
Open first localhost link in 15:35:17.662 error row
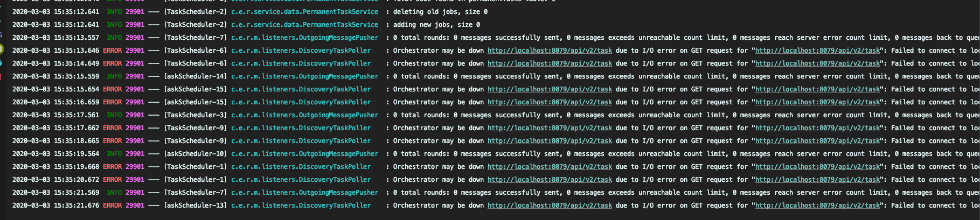[x=550, y=128]
